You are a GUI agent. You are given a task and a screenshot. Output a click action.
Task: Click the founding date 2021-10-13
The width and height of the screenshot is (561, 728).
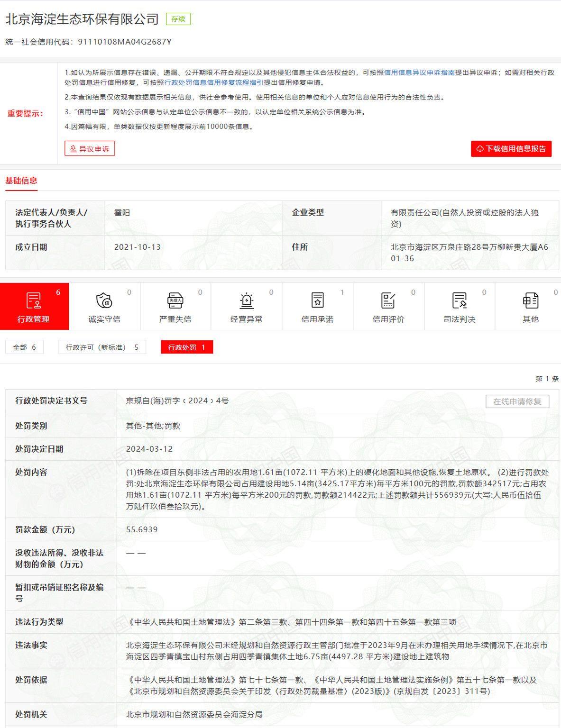click(138, 247)
